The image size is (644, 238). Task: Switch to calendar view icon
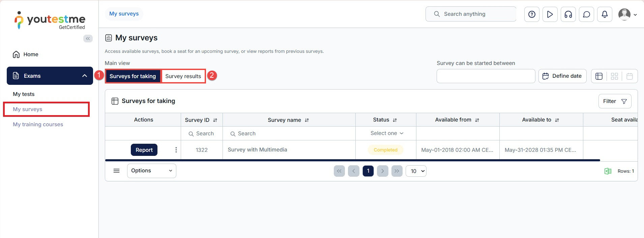(x=630, y=76)
